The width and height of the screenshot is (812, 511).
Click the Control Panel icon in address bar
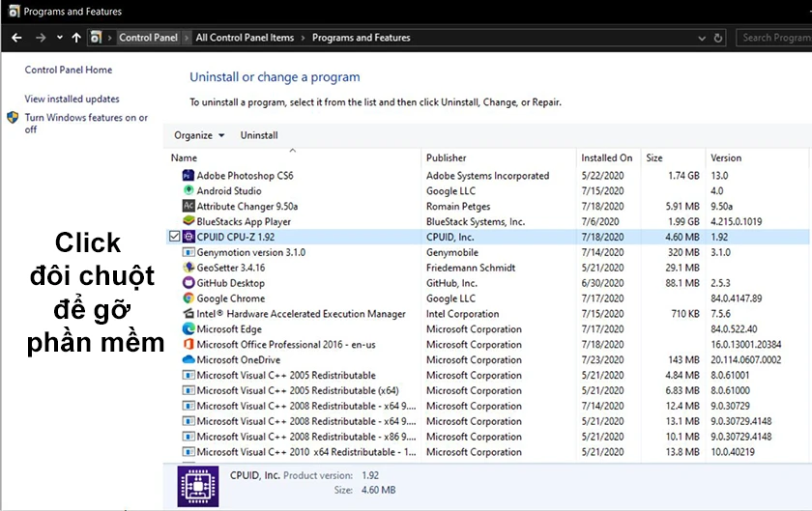click(96, 38)
